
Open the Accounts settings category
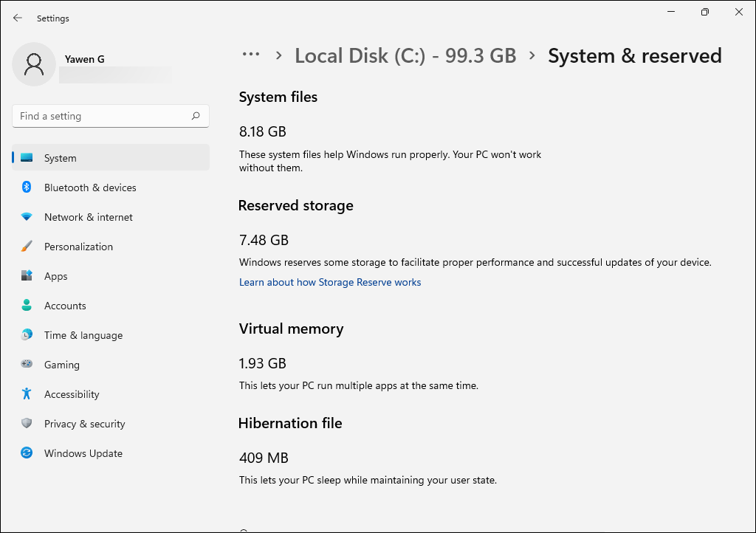[x=111, y=306]
